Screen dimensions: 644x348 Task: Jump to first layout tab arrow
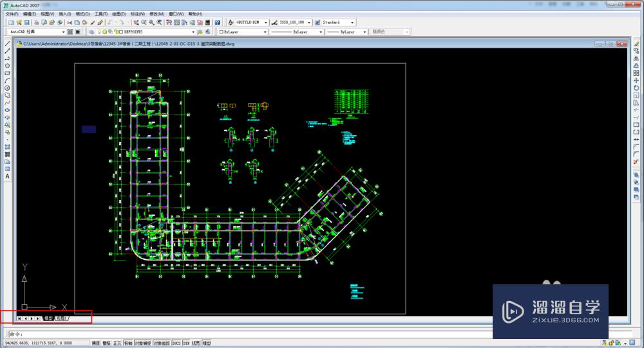19,318
